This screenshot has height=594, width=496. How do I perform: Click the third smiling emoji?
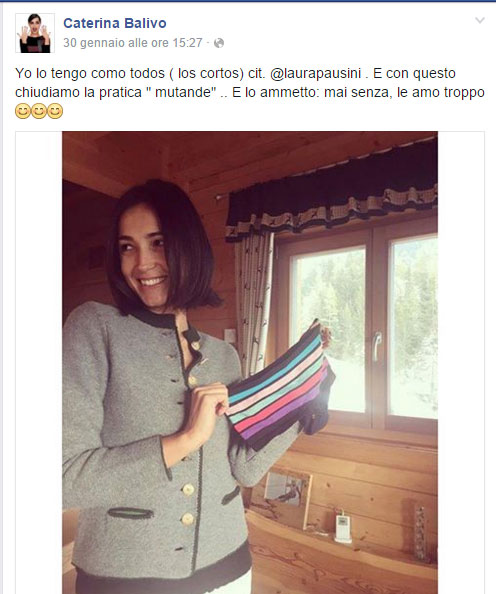(x=55, y=111)
